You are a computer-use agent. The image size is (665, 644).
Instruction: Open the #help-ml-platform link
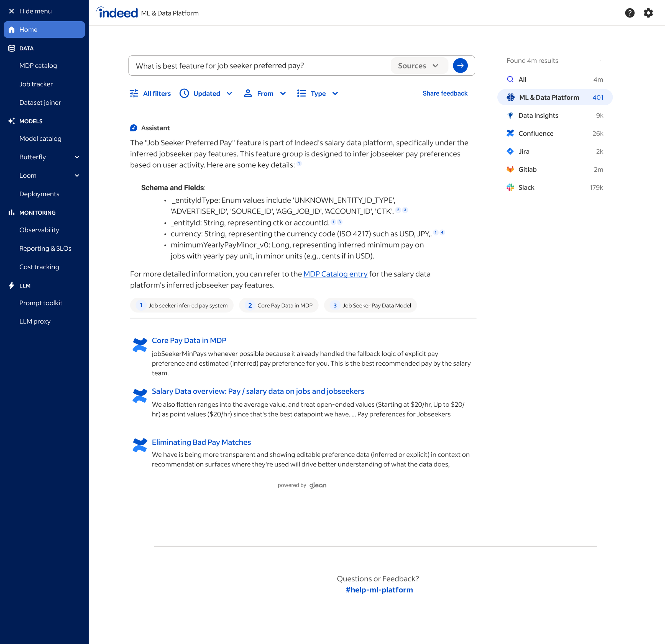[x=379, y=590]
